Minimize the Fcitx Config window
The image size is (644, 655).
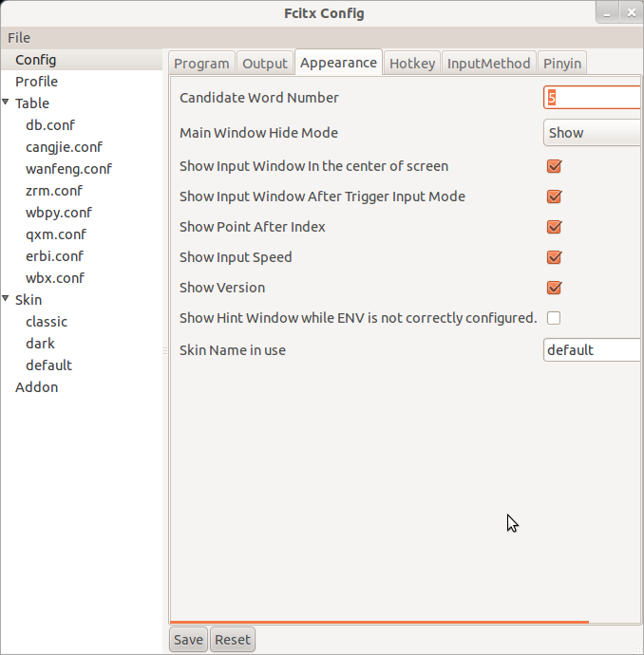pos(607,13)
